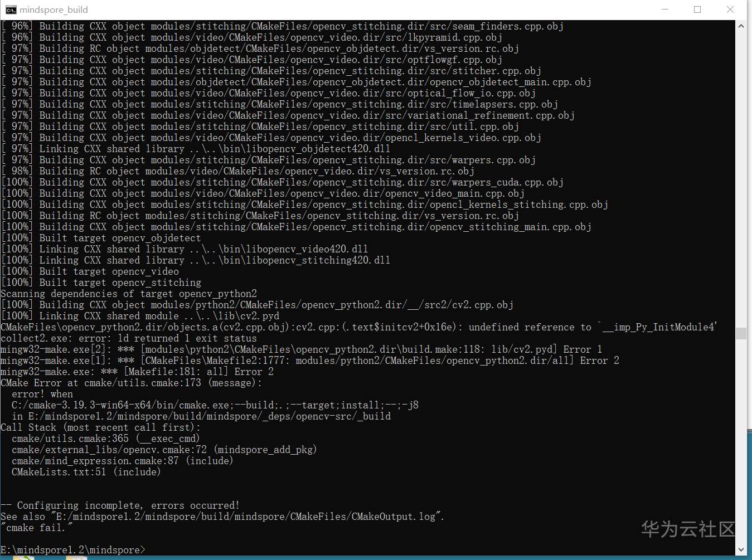Click "Built target opencv_objdetect" line
This screenshot has width=752, height=560.
point(101,238)
